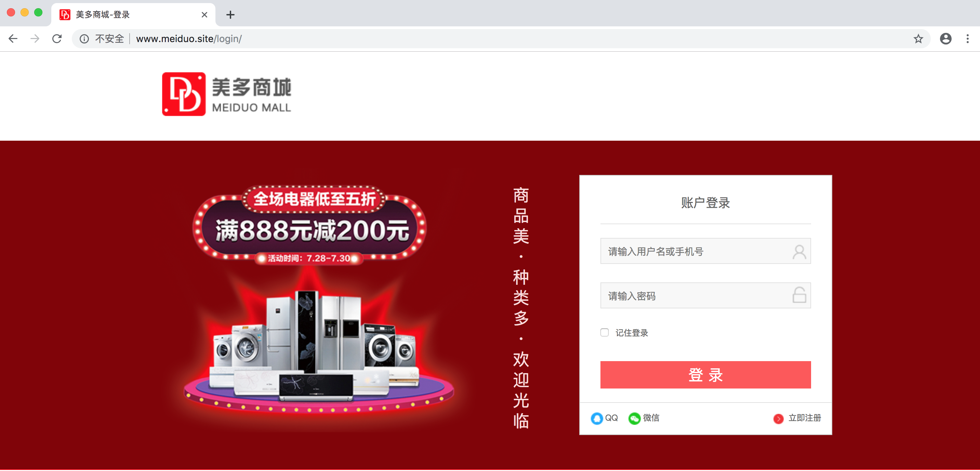
Task: Open a new browser tab
Action: pos(230,14)
